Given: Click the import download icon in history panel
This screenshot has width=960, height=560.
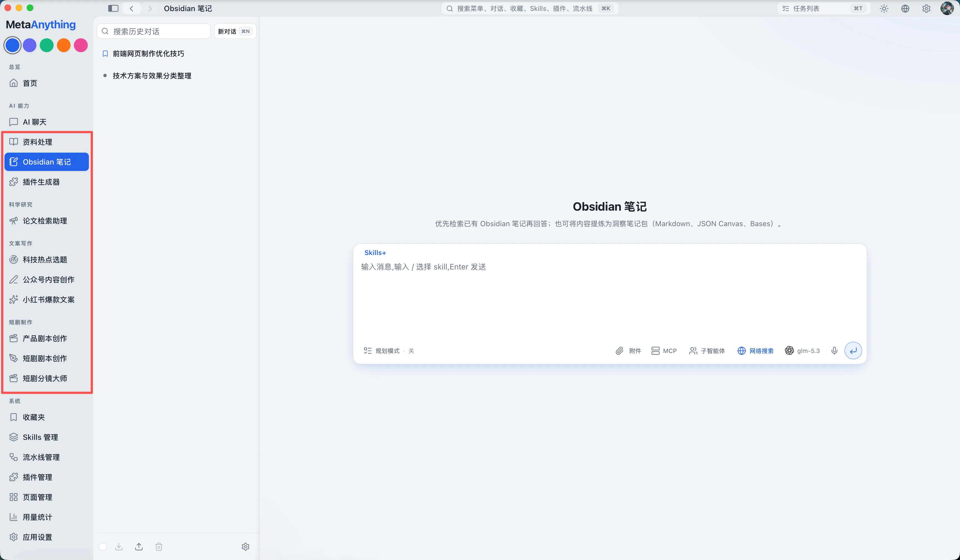Looking at the screenshot, I should 119,547.
